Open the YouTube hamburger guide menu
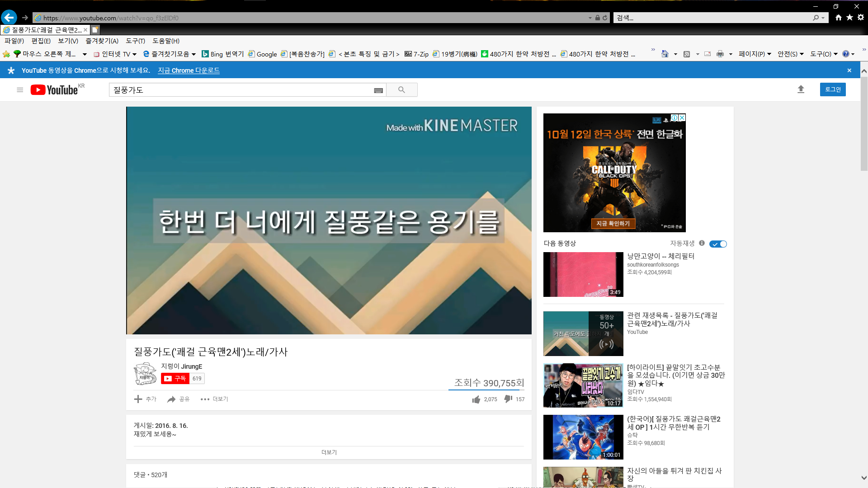868x488 pixels. coord(20,90)
